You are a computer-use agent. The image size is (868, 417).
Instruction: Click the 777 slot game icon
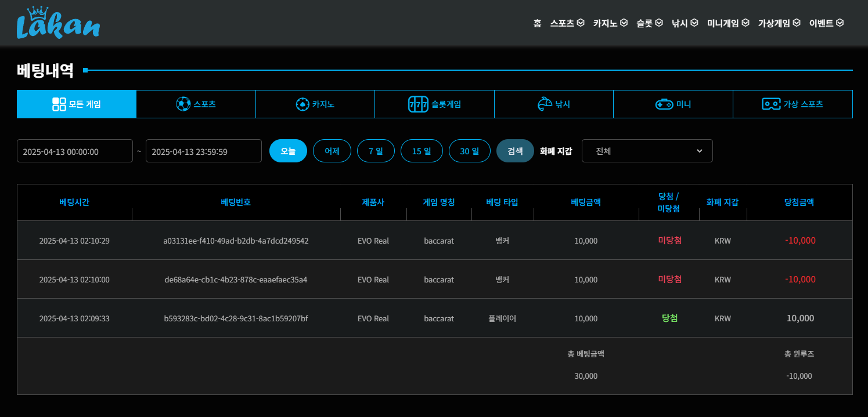[x=418, y=104]
